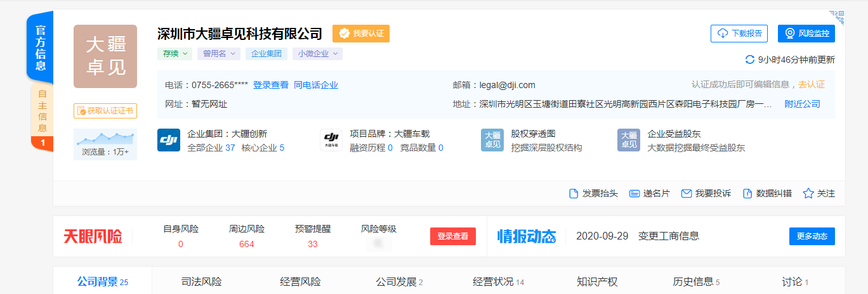Select the 经营状况 tab
Image resolution: width=868 pixels, height=294 pixels.
point(498,282)
